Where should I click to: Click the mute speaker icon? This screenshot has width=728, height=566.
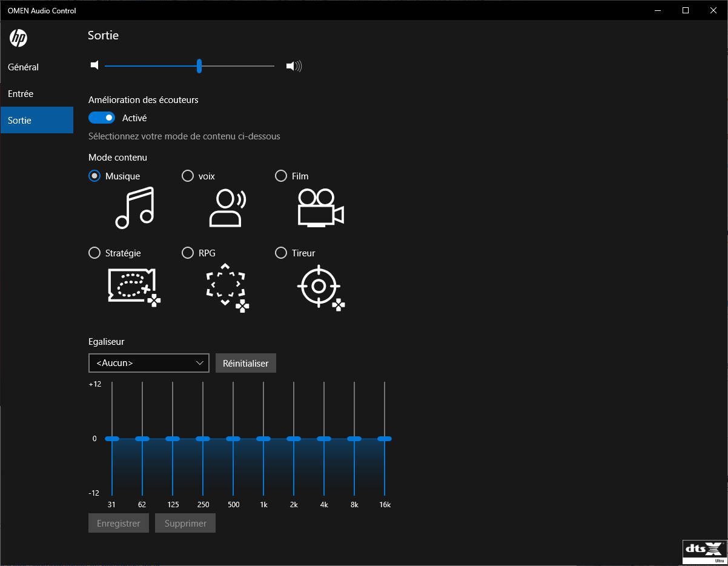94,65
